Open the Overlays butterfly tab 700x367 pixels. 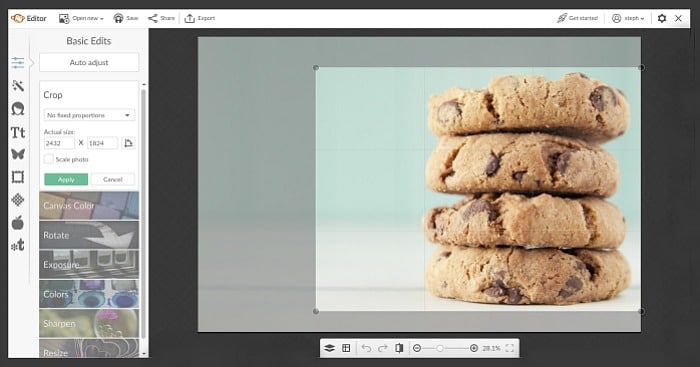[x=18, y=154]
